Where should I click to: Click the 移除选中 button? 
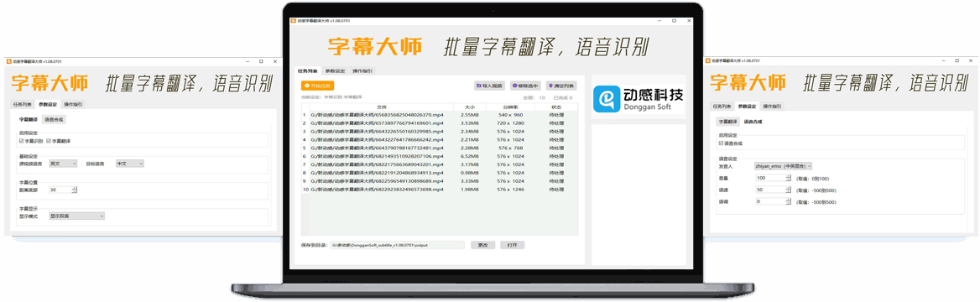(x=525, y=86)
